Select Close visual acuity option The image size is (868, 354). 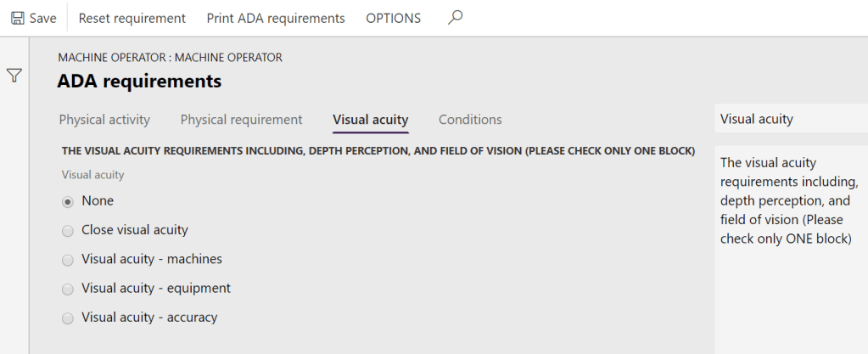tap(68, 231)
